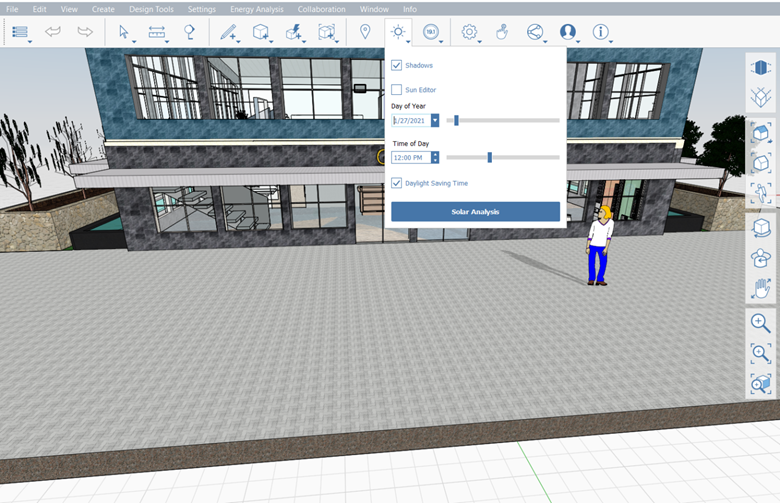780x503 pixels.
Task: Select the Orbit navigation cube icon
Action: coord(761,228)
